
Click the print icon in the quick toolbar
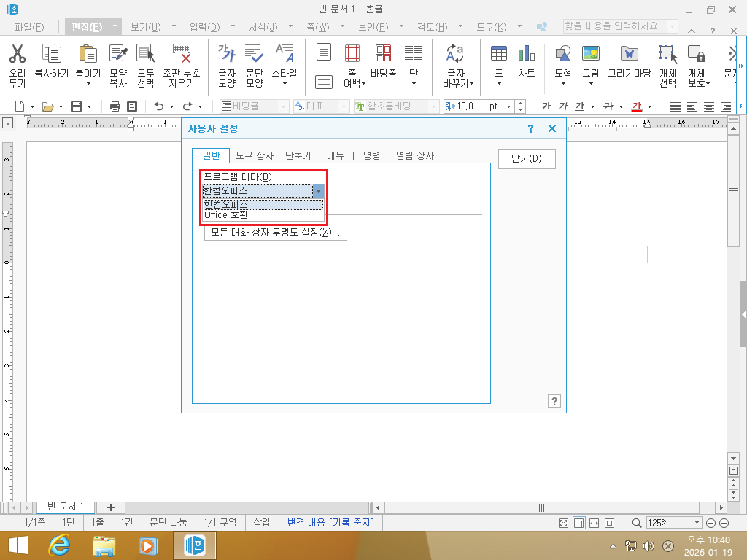[x=115, y=106]
